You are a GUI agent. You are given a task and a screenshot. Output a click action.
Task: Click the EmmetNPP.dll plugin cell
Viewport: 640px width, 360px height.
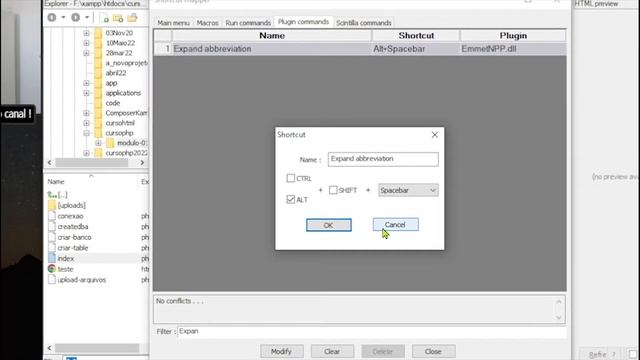pos(513,49)
